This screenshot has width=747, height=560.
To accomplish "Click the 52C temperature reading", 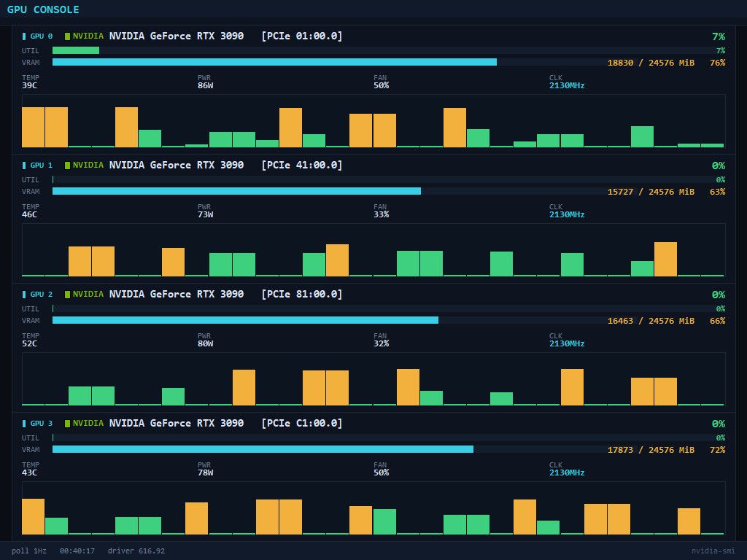I will coord(29,344).
